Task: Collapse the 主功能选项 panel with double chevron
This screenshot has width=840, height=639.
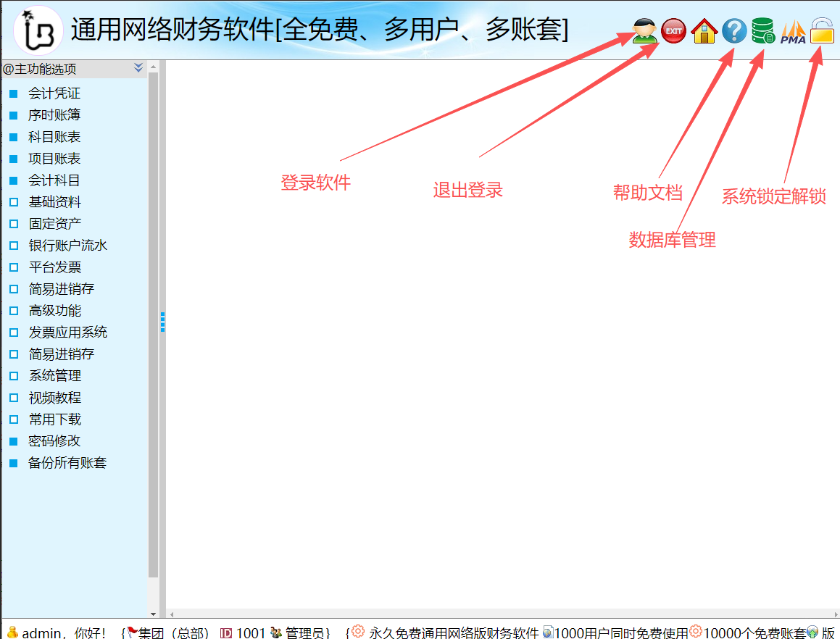Action: point(139,68)
